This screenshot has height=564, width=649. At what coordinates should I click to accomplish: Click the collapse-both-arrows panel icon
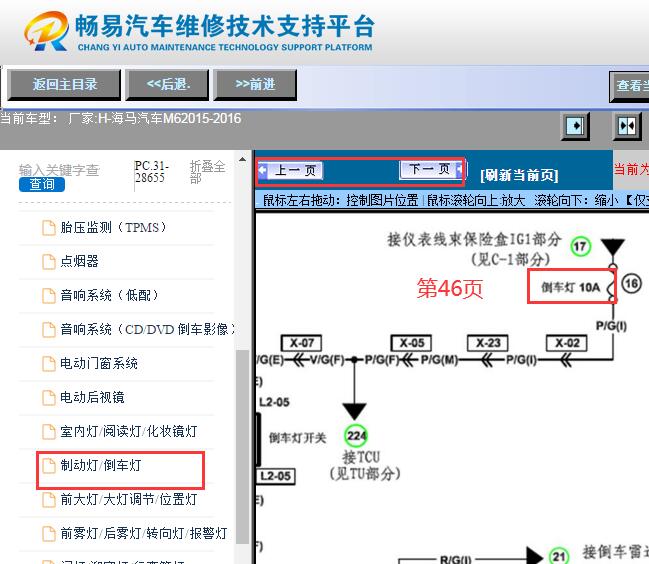coord(627,126)
